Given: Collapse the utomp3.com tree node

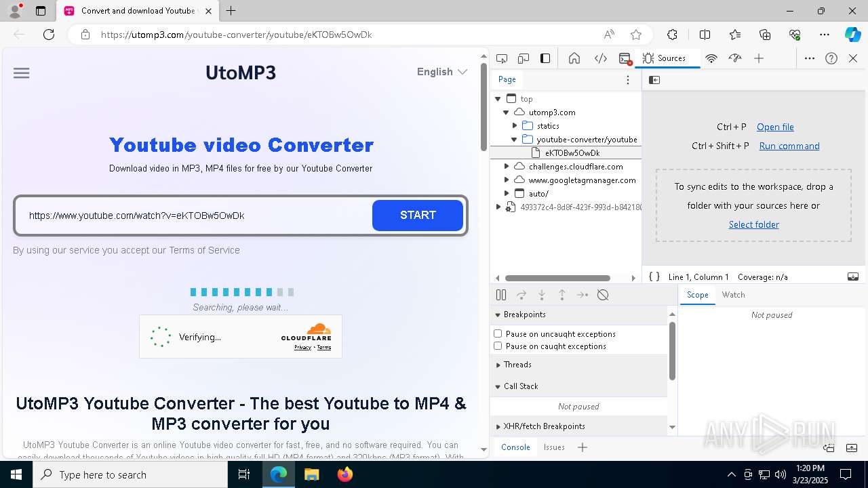Looking at the screenshot, I should pyautogui.click(x=506, y=113).
